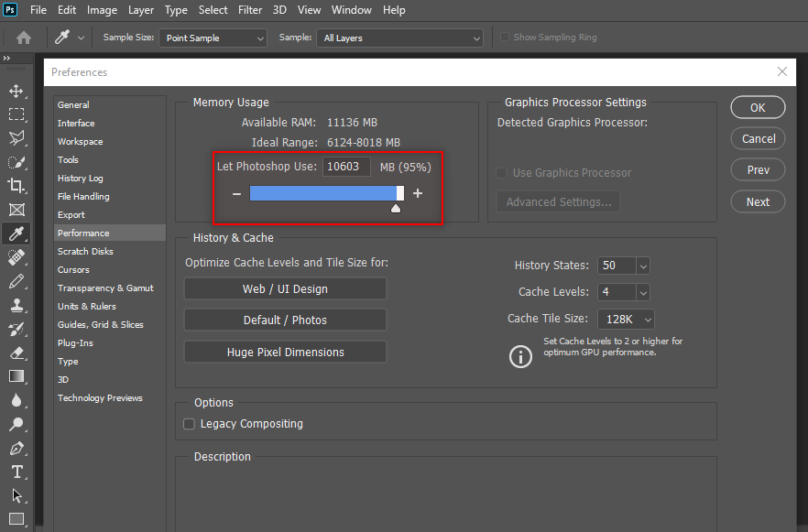Open the Select menu

[213, 10]
